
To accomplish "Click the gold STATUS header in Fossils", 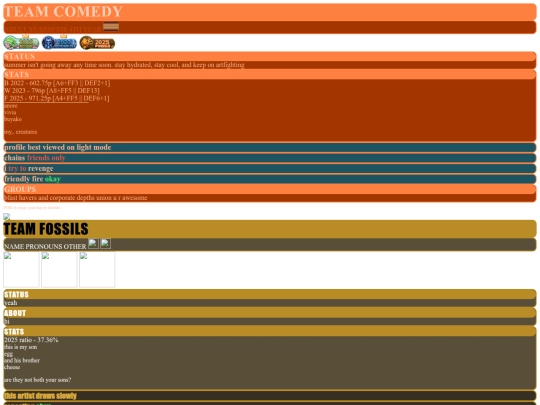I will (x=270, y=294).
